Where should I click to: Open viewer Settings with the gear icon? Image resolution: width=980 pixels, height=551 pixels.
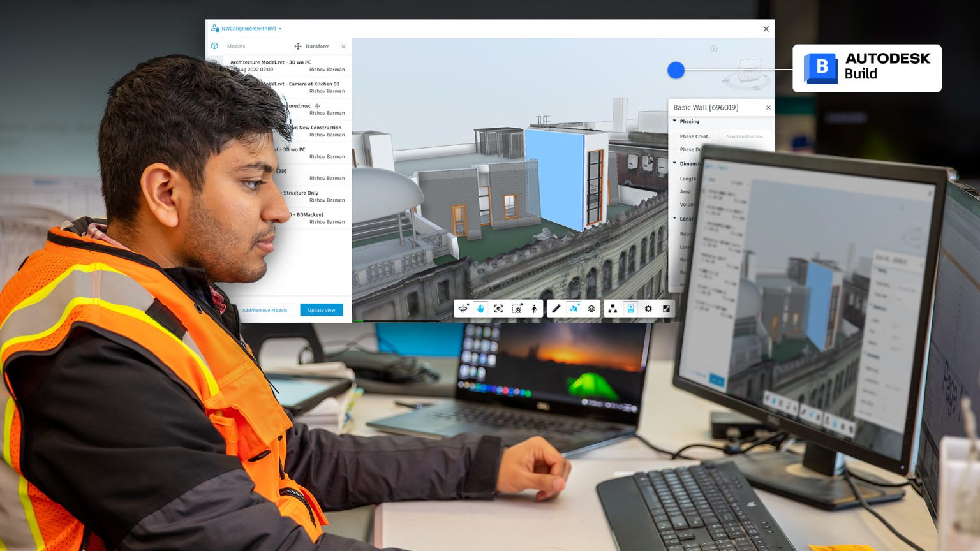pyautogui.click(x=649, y=309)
